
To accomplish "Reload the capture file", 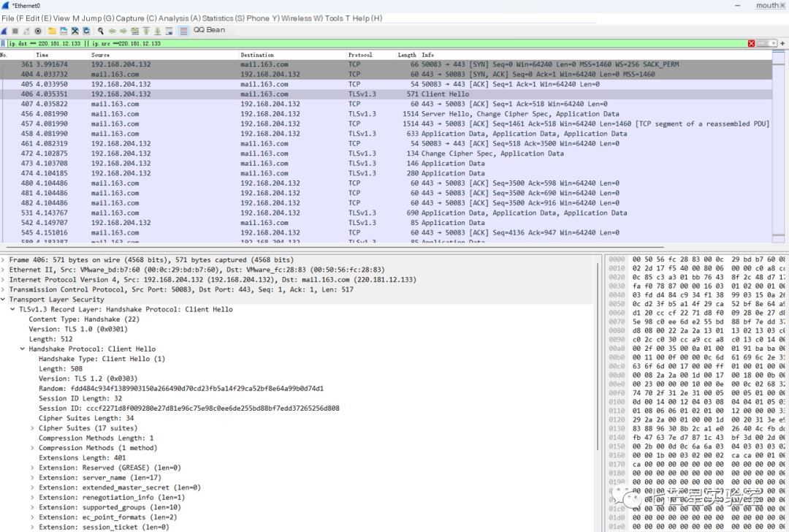I will click(x=86, y=31).
